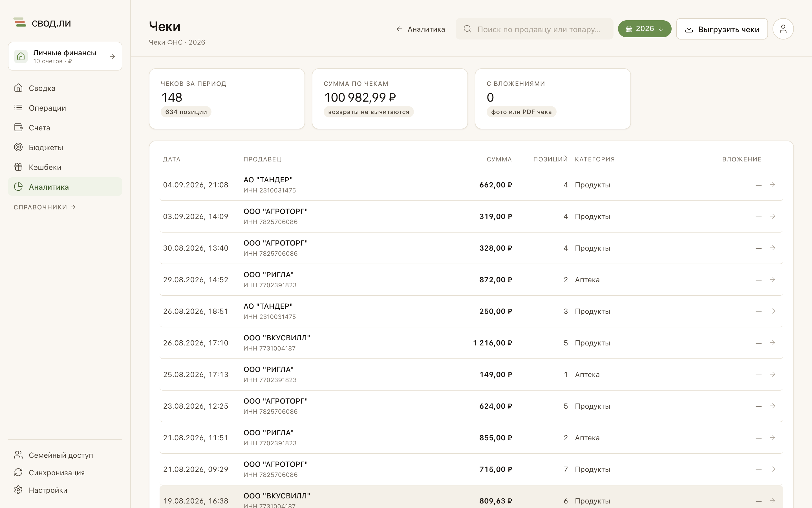Screen dimensions: 812x508
Task: Select the 1 216,00 ₽ amount cell
Action: (x=492, y=343)
